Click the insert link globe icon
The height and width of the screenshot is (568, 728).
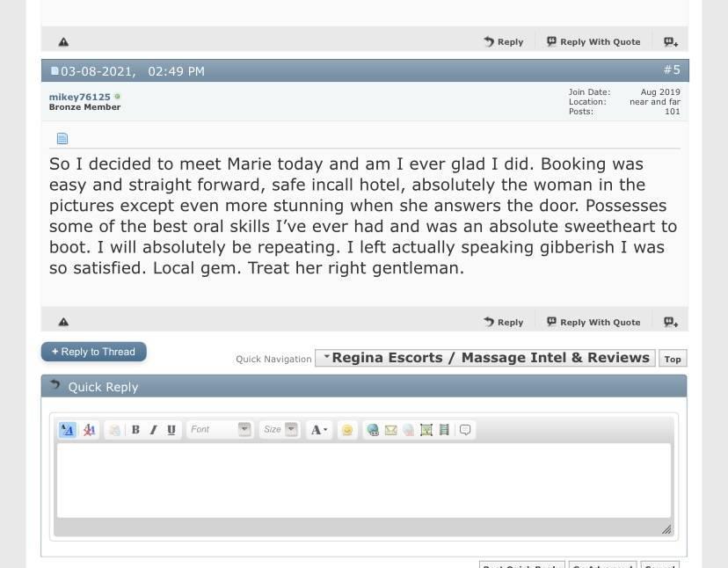(373, 430)
